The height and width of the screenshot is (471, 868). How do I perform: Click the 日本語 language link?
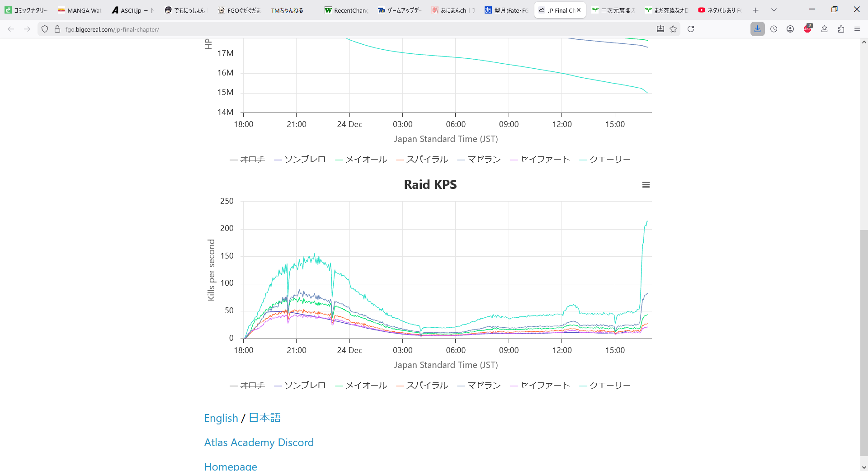(264, 418)
